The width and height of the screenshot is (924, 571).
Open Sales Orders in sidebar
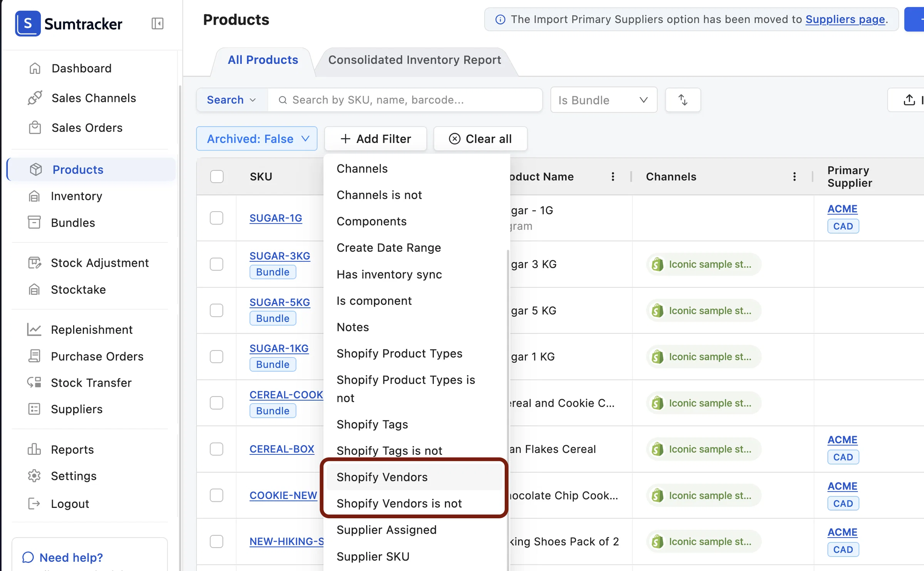[x=76, y=128]
